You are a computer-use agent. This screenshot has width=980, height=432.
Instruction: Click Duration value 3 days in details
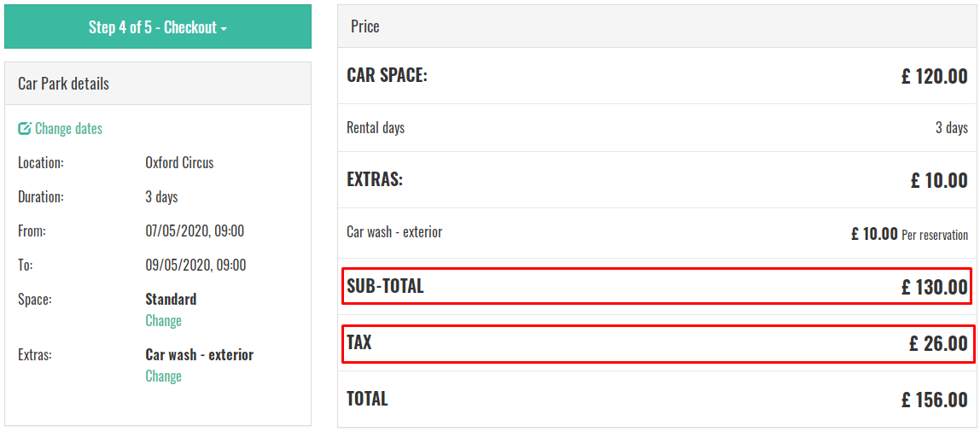click(x=162, y=197)
